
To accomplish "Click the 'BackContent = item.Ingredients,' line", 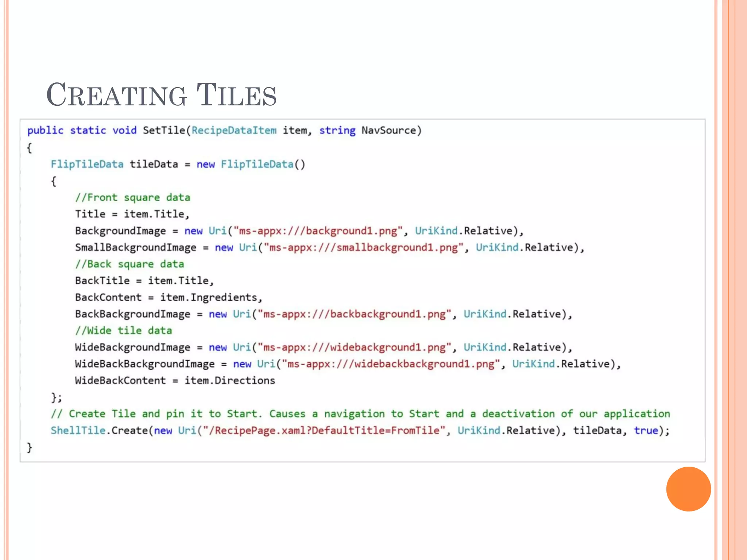I will (x=169, y=297).
